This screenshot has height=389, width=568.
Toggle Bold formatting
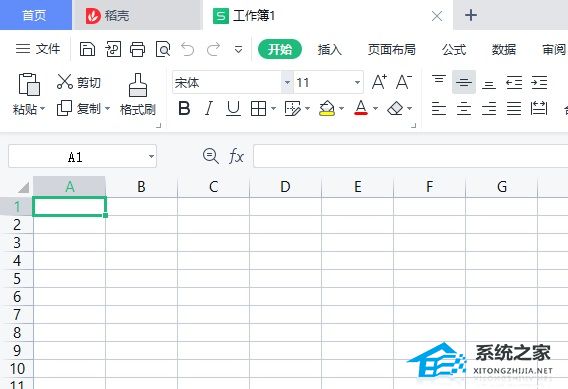[184, 108]
